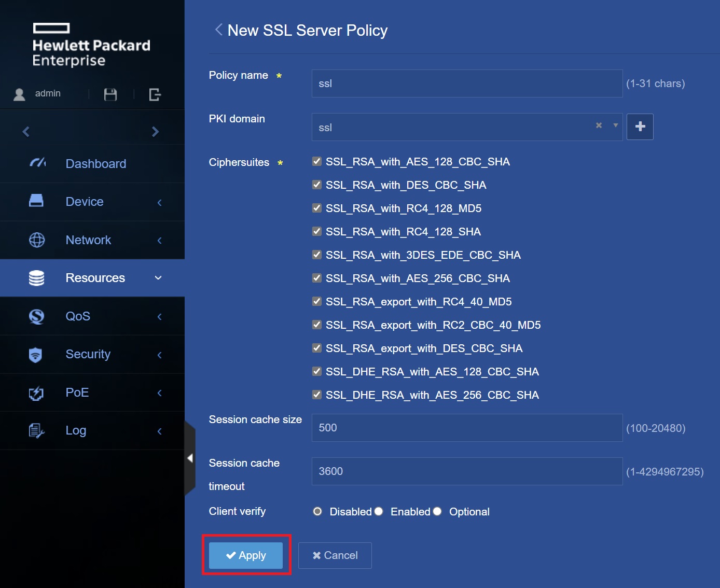
Task: Click the Apply button
Action: (246, 555)
